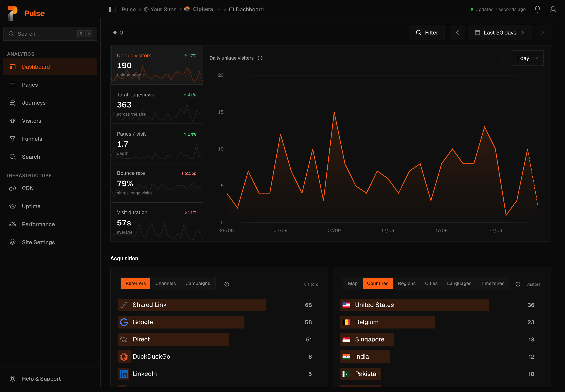The image size is (565, 392).
Task: Click the calendar icon in date range
Action: pyautogui.click(x=478, y=32)
